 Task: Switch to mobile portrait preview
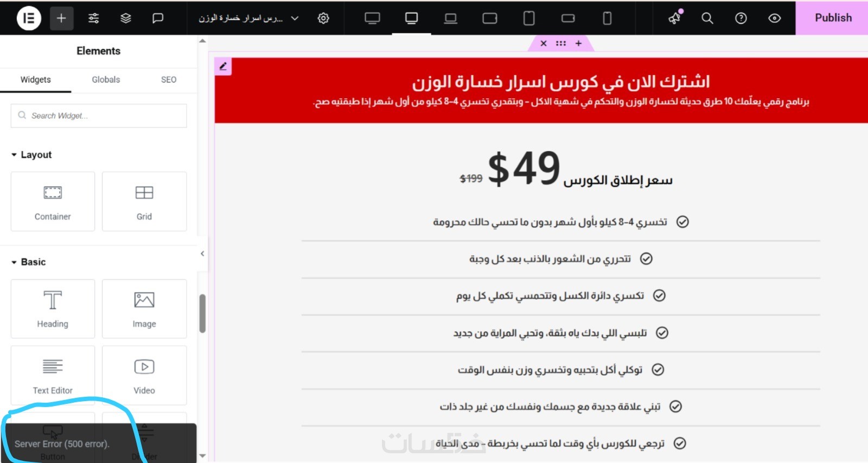coord(607,18)
